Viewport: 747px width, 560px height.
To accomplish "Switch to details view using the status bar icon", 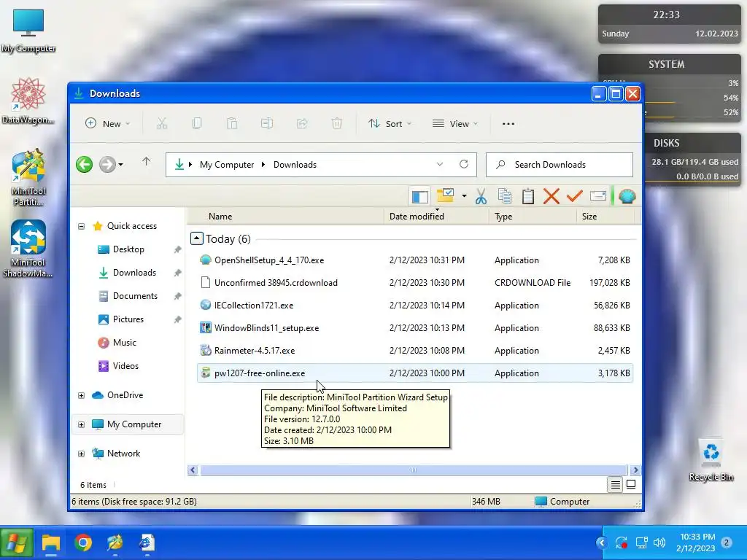I will [x=616, y=485].
